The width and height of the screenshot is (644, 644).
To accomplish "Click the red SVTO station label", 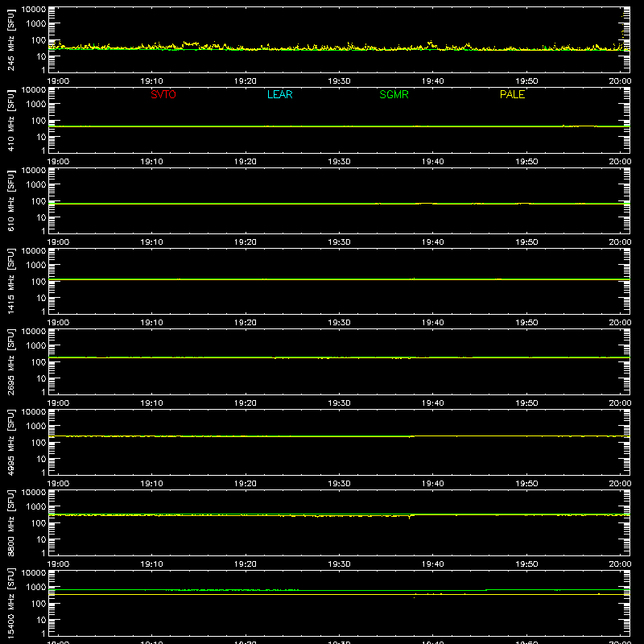I will click(163, 94).
